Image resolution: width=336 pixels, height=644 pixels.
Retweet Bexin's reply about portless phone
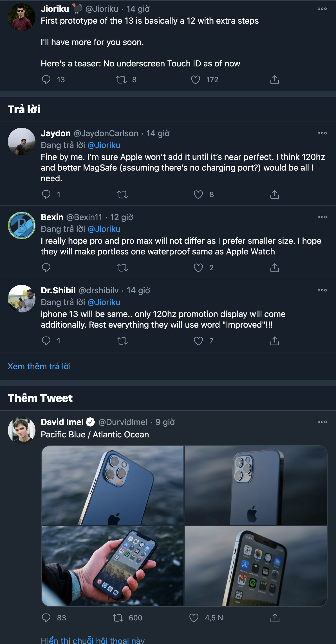[122, 268]
